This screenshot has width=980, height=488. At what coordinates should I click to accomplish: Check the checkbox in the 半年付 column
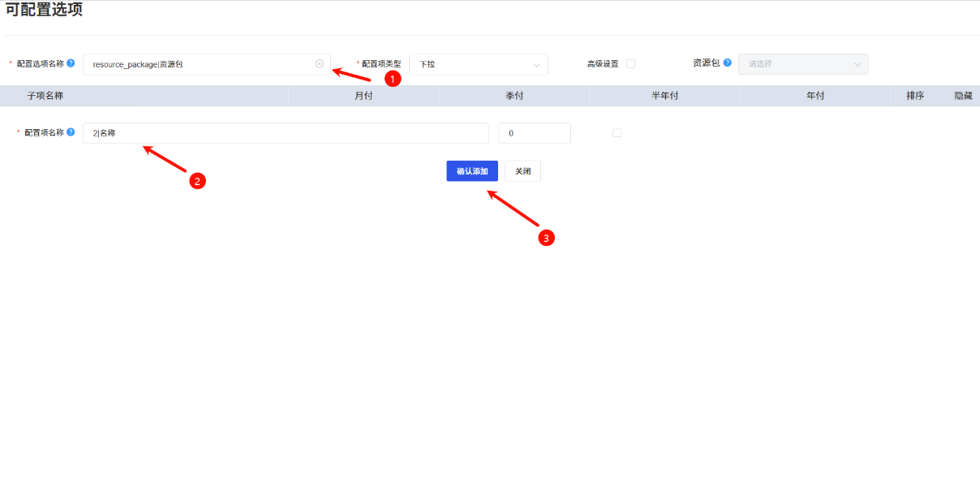617,132
